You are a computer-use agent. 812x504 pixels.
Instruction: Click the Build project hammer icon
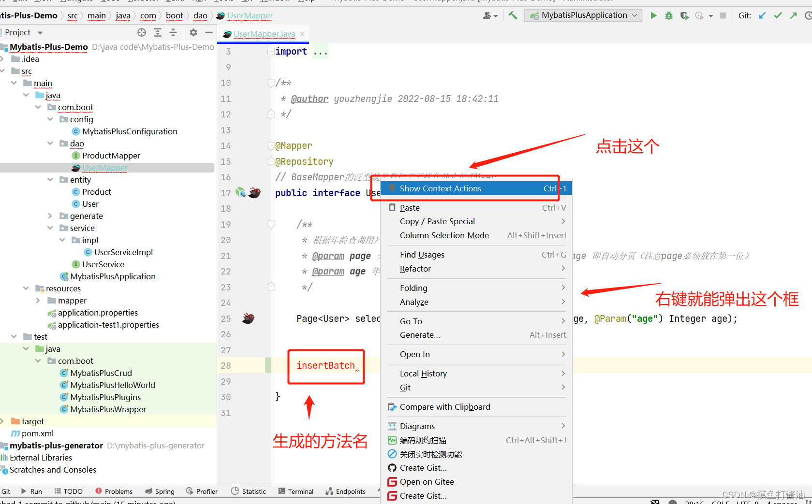(513, 15)
